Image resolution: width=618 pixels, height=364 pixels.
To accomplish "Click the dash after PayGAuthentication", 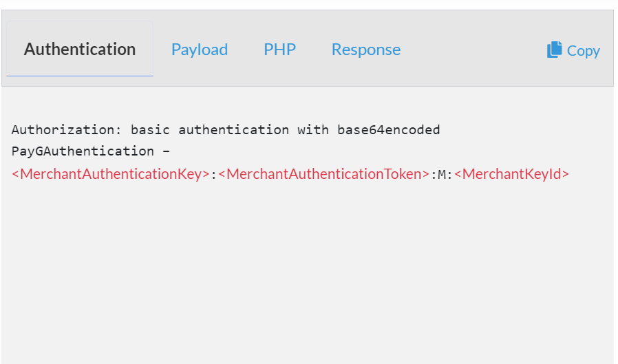I will coord(166,151).
